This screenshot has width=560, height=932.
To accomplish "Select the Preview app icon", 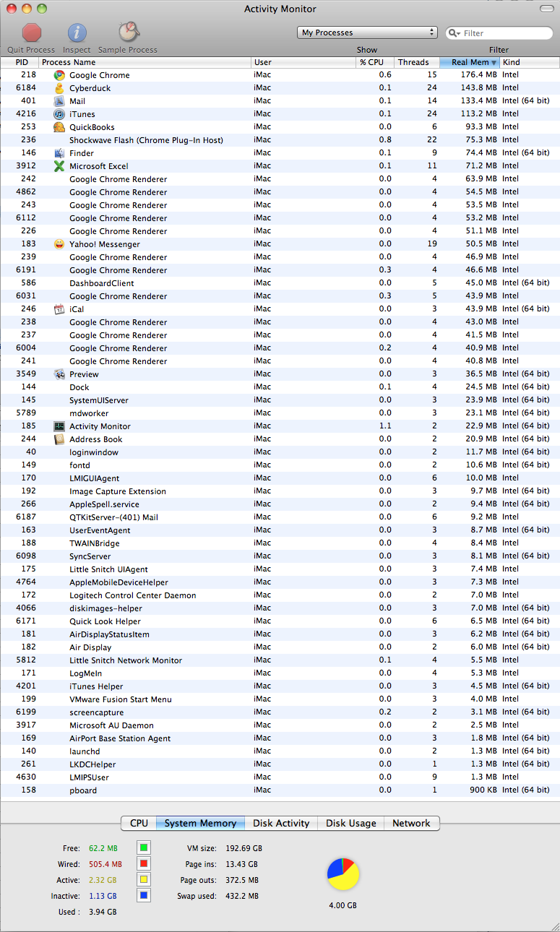I will click(x=59, y=374).
